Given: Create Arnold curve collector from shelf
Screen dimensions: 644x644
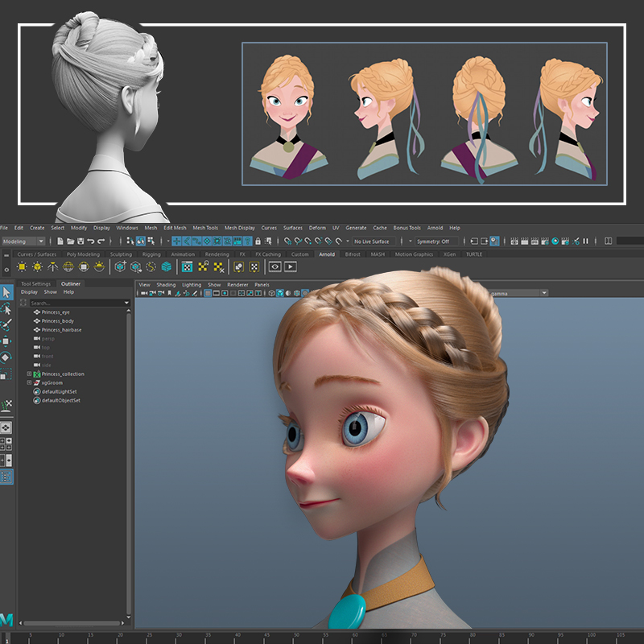Looking at the screenshot, I should (151, 267).
